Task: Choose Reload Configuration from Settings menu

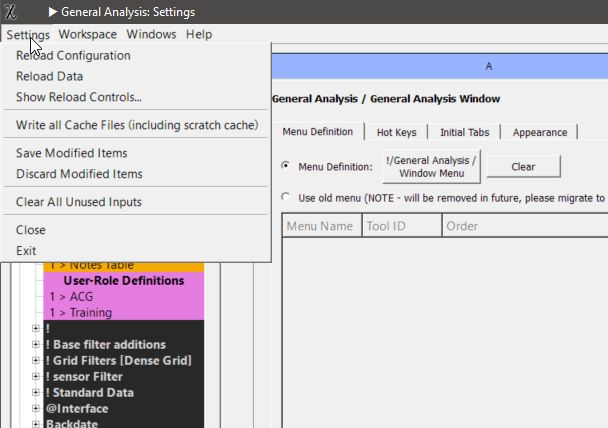Action: coord(136,55)
